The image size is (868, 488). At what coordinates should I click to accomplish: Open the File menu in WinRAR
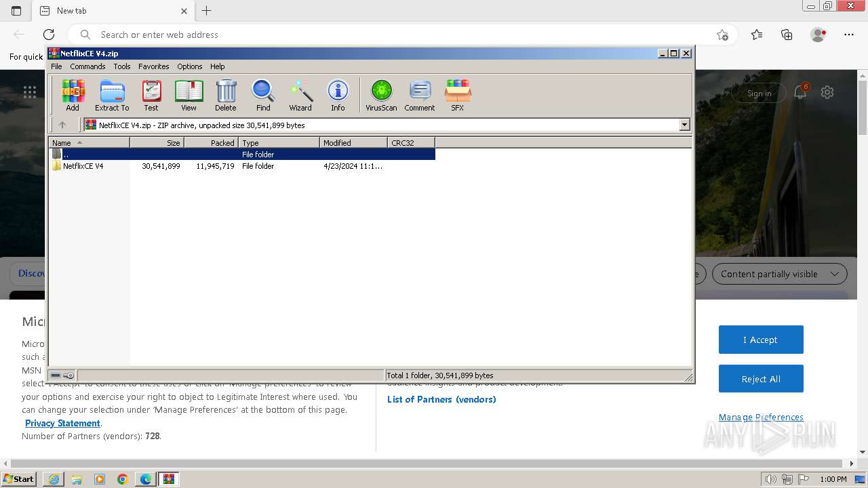pyautogui.click(x=56, y=66)
